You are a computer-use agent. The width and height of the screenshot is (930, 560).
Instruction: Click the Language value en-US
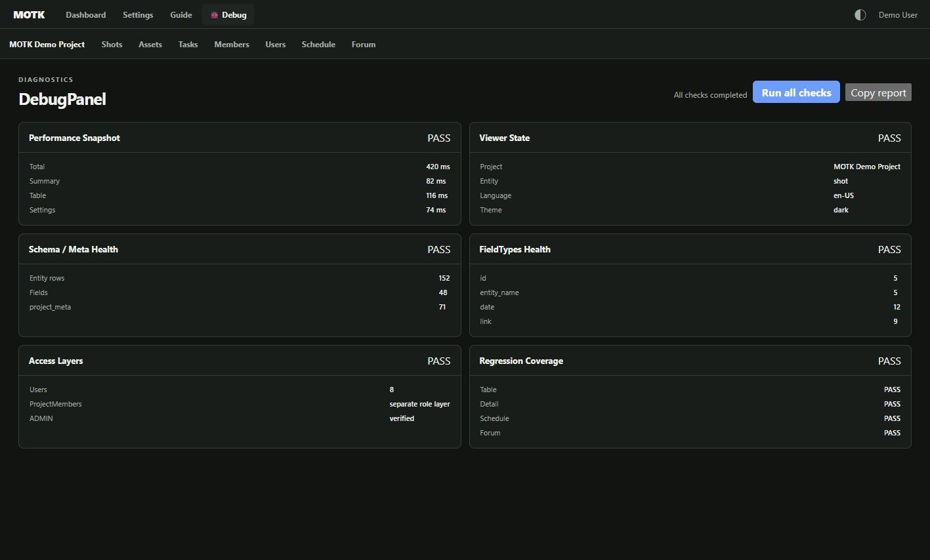point(843,195)
